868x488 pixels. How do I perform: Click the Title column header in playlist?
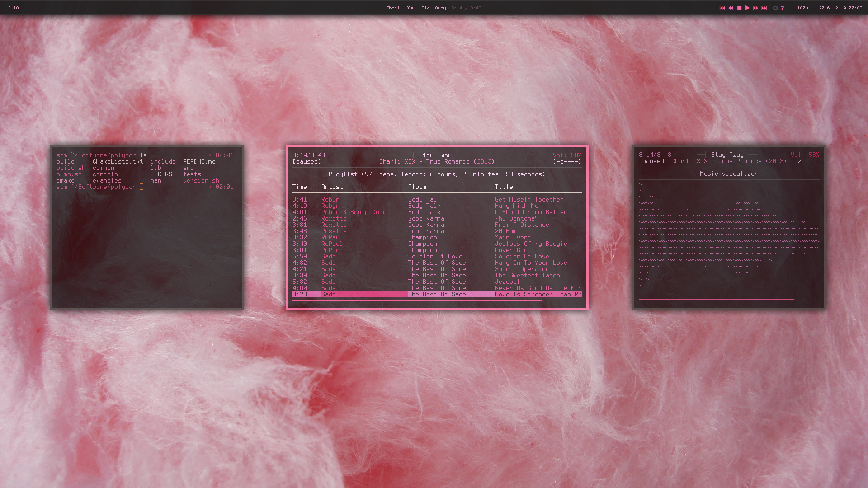[x=504, y=187]
